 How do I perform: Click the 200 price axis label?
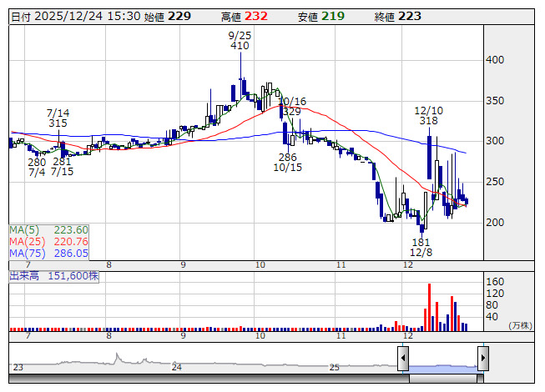click(x=495, y=222)
